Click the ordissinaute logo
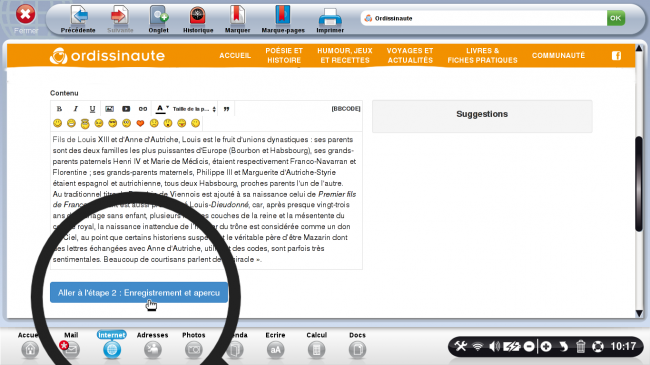 pos(107,56)
